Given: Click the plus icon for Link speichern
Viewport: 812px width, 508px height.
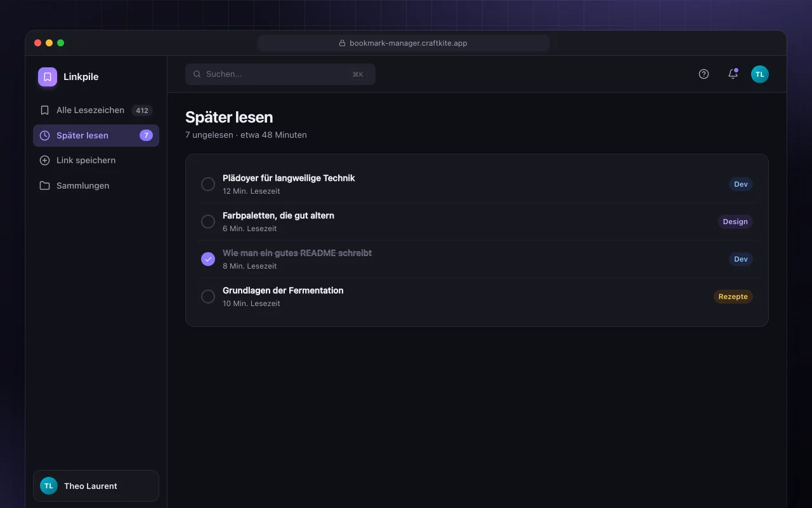Looking at the screenshot, I should coord(44,161).
